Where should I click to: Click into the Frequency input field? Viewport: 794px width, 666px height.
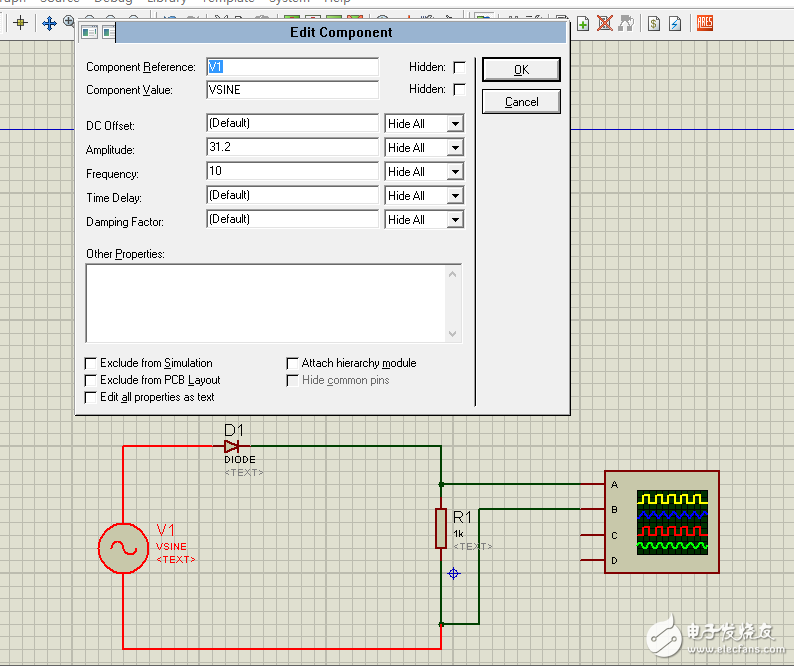point(292,171)
